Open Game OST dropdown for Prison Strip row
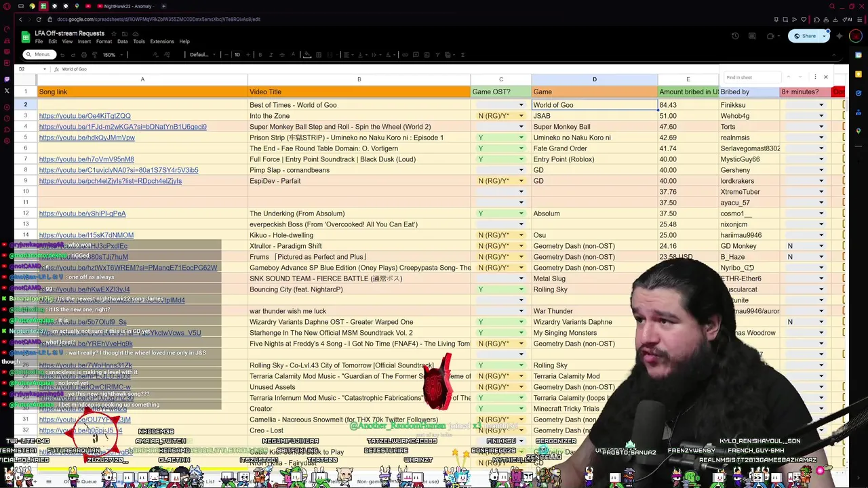Screen dimensions: 868x488 521,138
